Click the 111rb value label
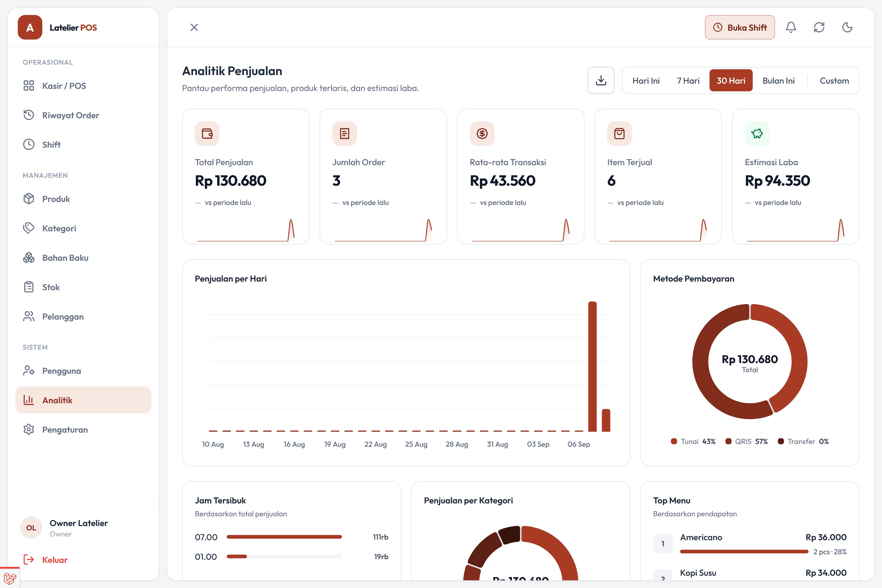The width and height of the screenshot is (882, 588). pos(380,537)
